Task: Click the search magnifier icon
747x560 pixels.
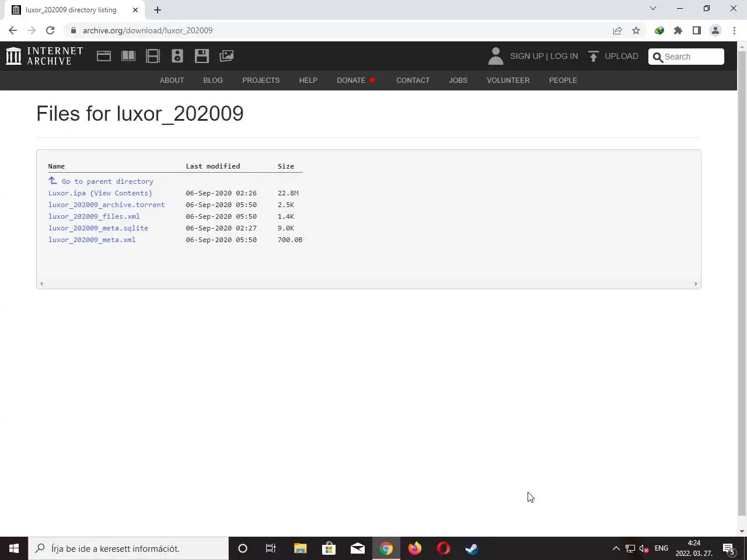Action: click(658, 57)
